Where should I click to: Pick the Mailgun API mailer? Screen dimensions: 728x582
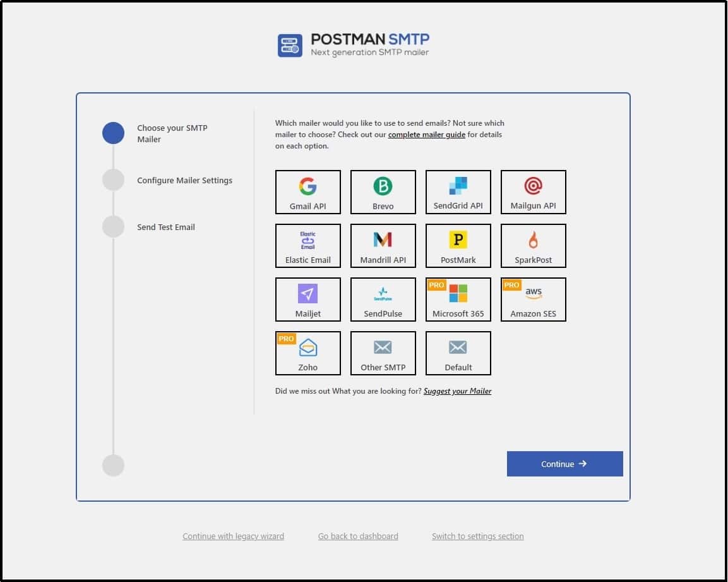coord(533,191)
